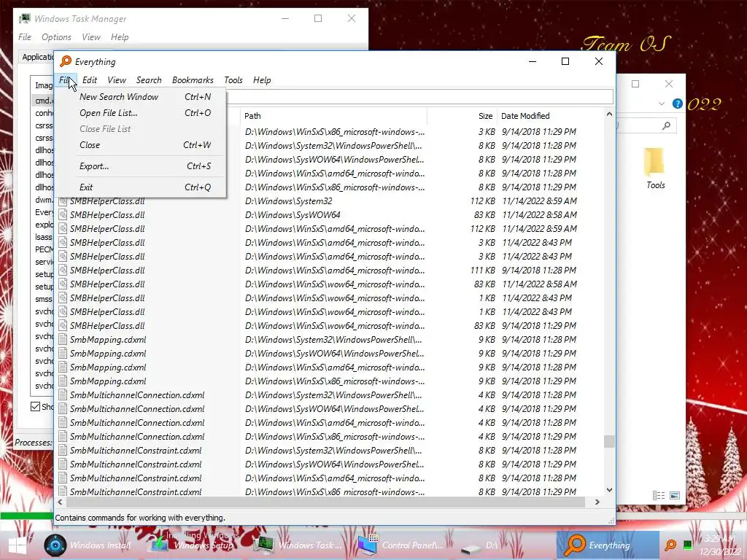747x560 pixels.
Task: Click file icon of SmbMultichannelConstraint.cdxml in System32\WindowsPowerShell
Action: (x=63, y=451)
